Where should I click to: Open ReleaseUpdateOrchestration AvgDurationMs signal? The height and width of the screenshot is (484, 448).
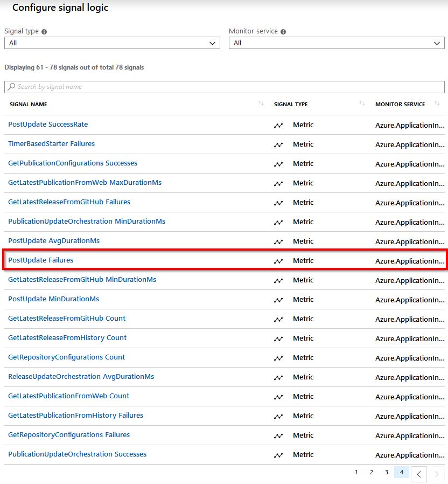tap(81, 377)
